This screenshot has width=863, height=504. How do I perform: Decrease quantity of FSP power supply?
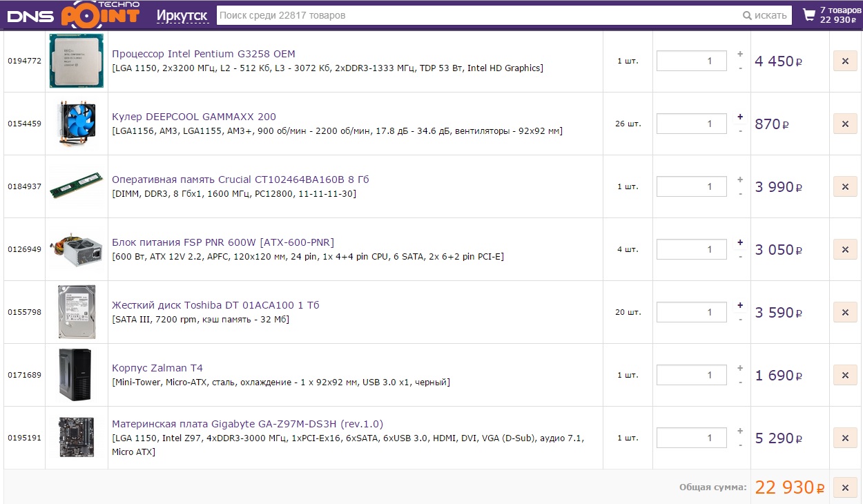tap(740, 256)
